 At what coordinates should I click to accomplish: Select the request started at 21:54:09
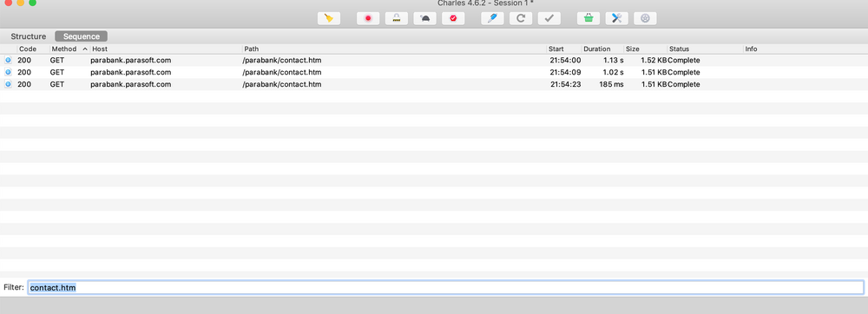434,72
